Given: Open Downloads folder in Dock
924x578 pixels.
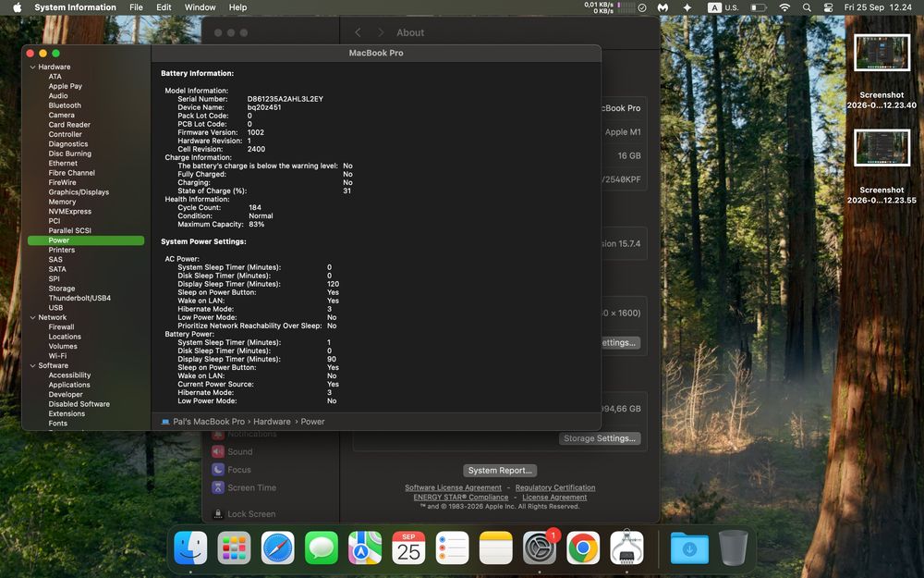Looking at the screenshot, I should [x=689, y=547].
